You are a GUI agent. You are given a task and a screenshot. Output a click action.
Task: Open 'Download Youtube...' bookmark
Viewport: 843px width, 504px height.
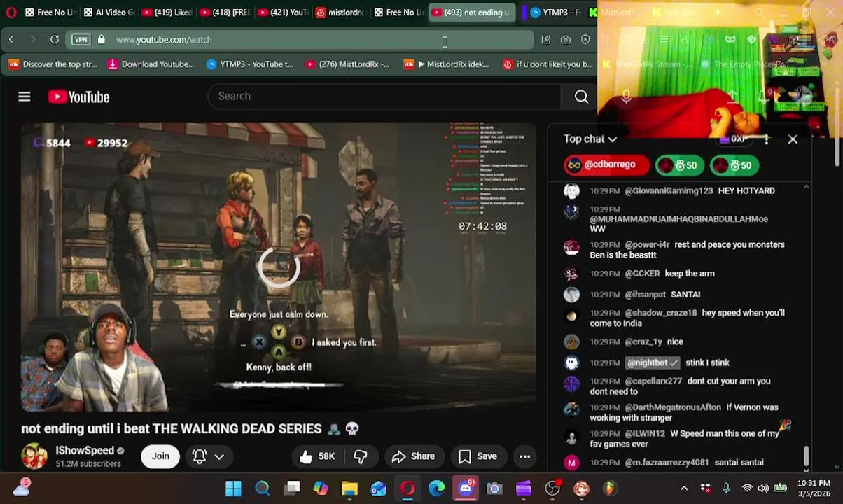[x=151, y=64]
